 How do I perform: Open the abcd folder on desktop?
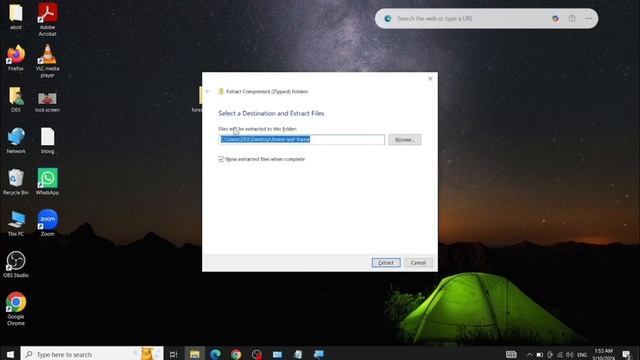[16, 16]
